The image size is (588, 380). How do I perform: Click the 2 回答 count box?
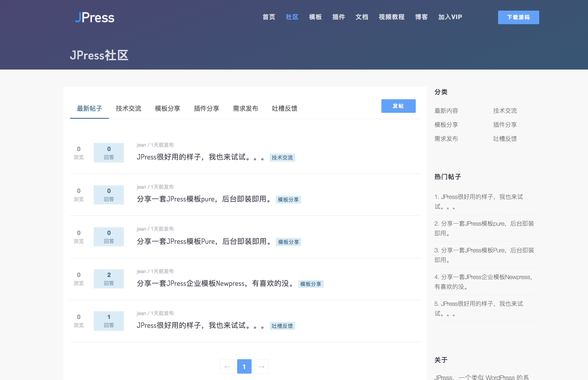(109, 279)
